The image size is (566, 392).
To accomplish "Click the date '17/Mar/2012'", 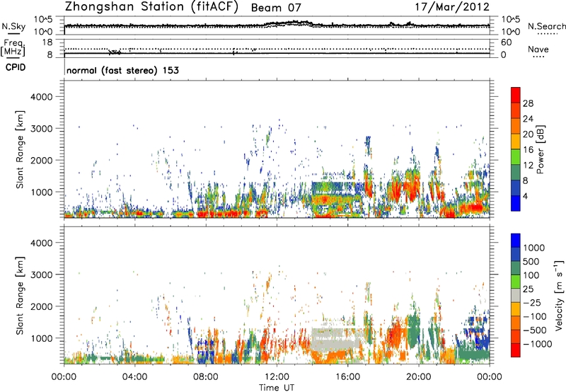I will (452, 7).
